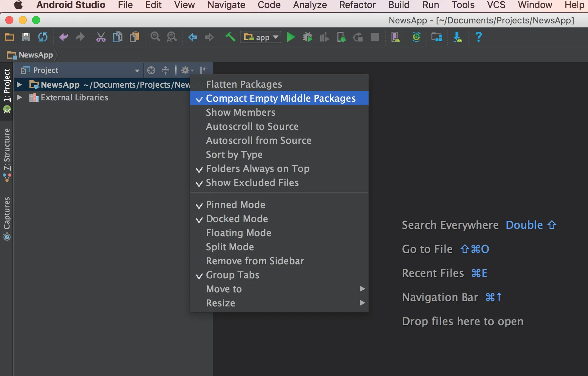Click the Undo arrow icon
Screen dimensions: 588x376
click(x=64, y=37)
